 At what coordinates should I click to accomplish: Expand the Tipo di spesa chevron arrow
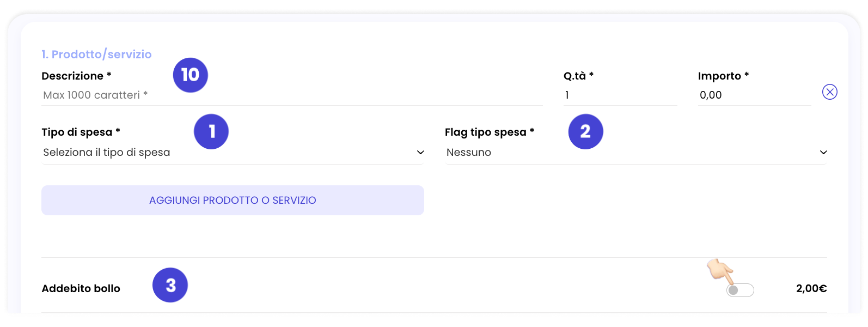[420, 153]
